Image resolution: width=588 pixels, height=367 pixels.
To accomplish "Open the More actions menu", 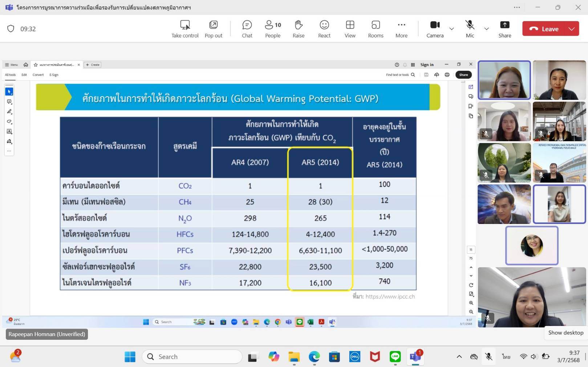I will click(401, 29).
